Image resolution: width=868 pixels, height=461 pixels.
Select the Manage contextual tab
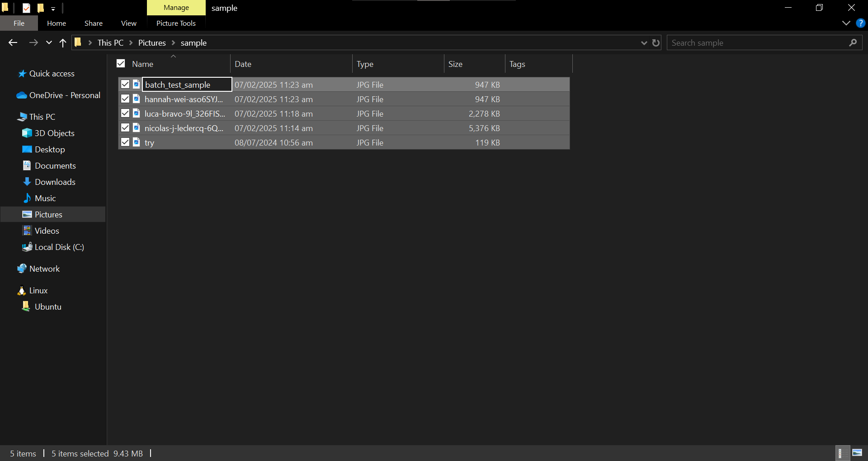pos(176,8)
